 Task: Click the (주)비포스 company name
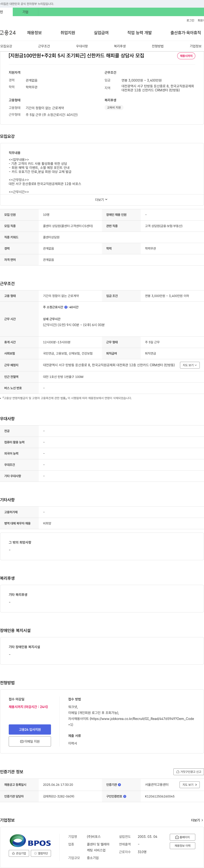(x=94, y=837)
